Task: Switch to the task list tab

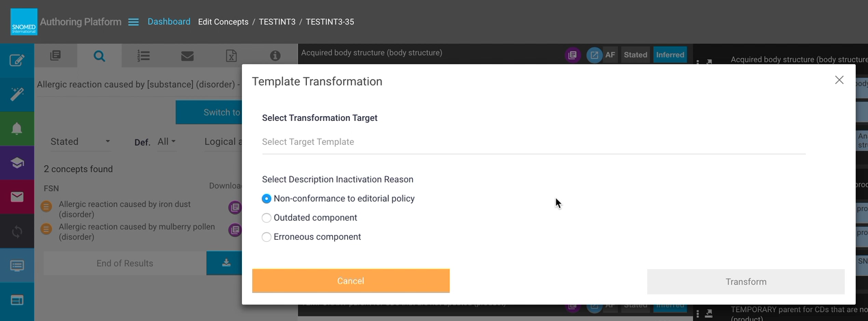Action: 144,56
